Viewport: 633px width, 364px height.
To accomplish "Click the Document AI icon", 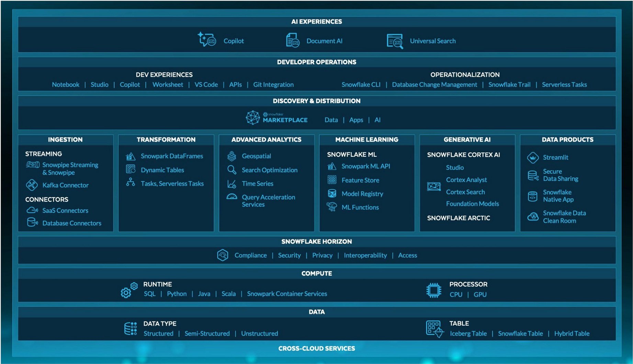I will (293, 40).
